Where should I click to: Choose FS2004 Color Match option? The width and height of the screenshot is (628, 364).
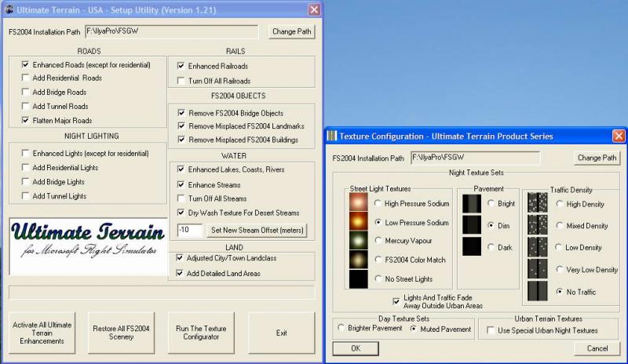pyautogui.click(x=378, y=260)
